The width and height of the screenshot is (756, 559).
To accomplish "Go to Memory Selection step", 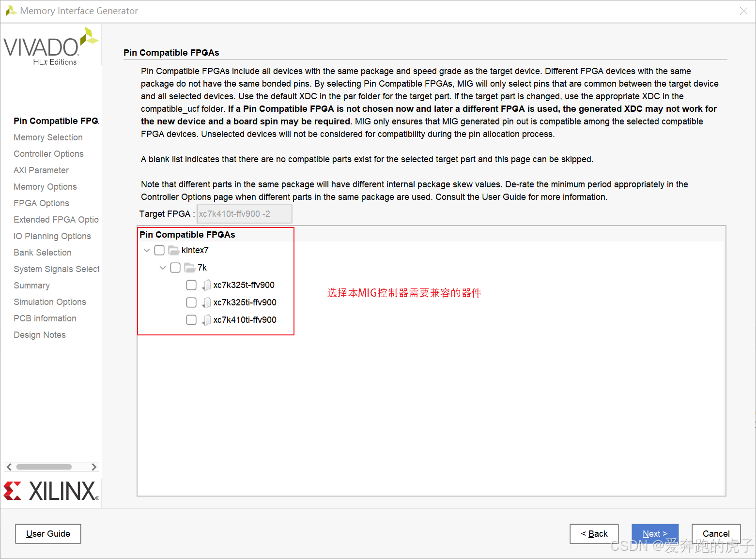I will click(x=48, y=137).
